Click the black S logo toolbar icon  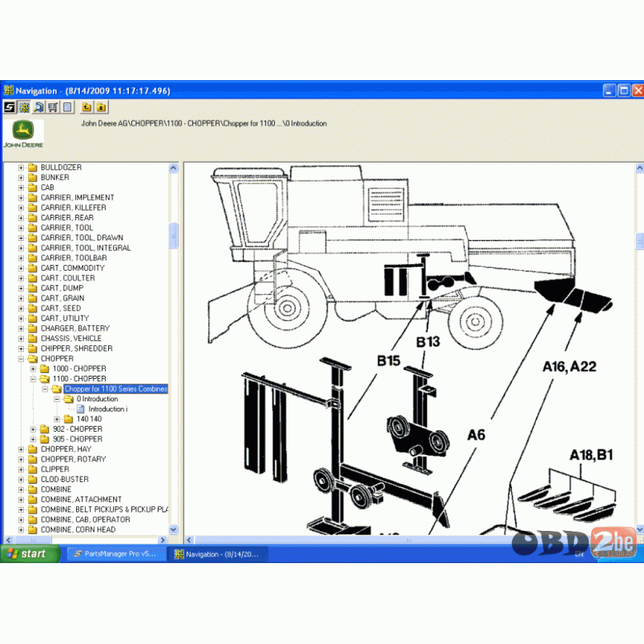pyautogui.click(x=9, y=107)
